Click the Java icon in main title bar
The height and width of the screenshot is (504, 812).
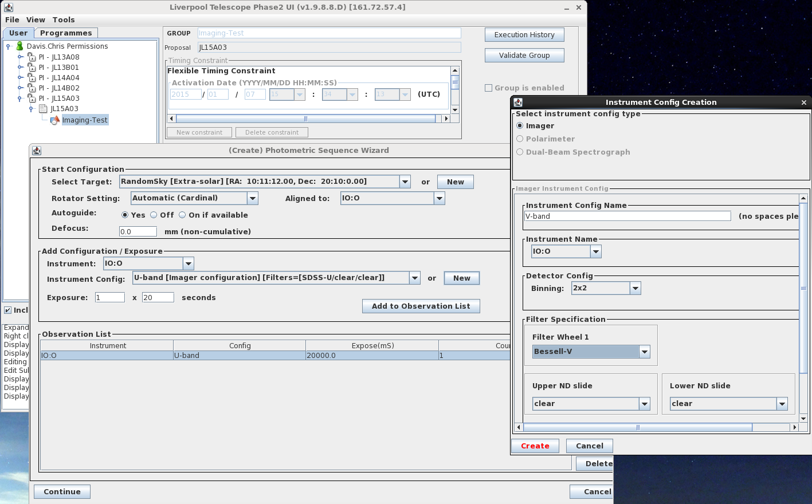[x=8, y=7]
